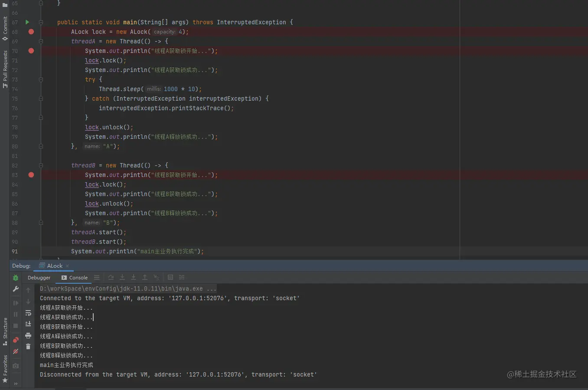Clear console with trash icon

pyautogui.click(x=28, y=346)
